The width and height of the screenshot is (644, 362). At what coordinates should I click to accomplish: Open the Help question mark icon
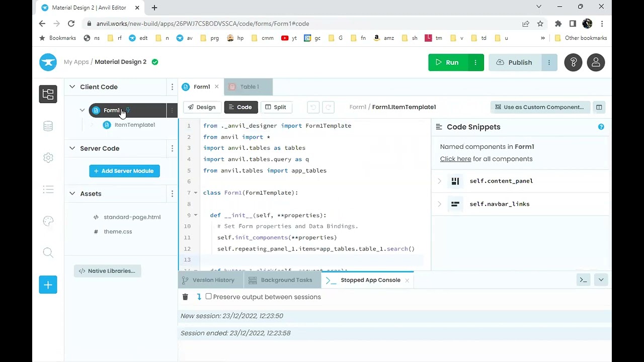[x=573, y=62]
